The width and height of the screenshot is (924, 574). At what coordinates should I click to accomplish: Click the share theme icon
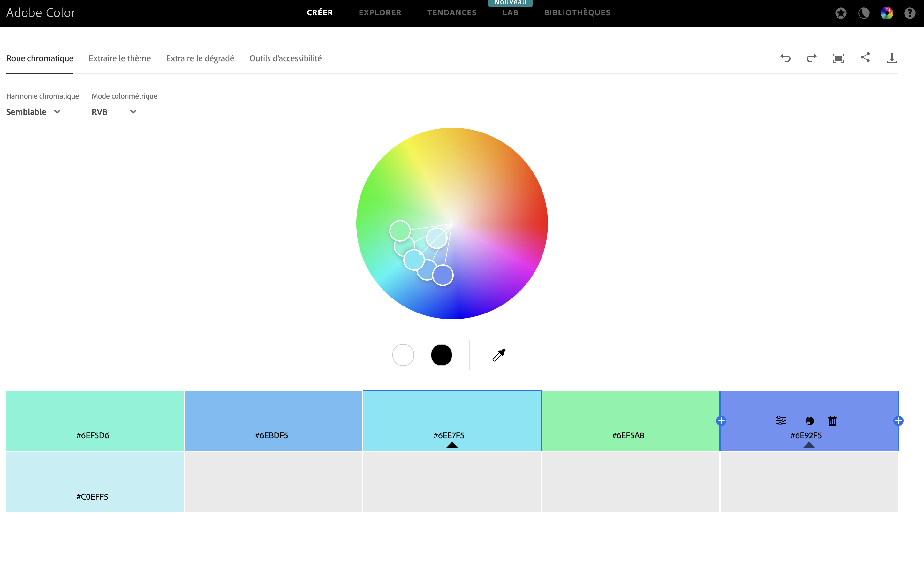[865, 57]
